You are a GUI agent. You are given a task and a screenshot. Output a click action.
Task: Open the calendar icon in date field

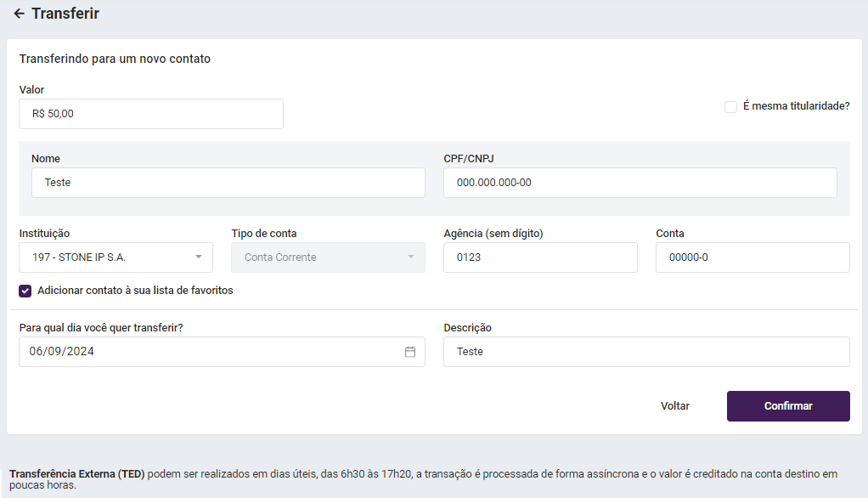pyautogui.click(x=410, y=352)
